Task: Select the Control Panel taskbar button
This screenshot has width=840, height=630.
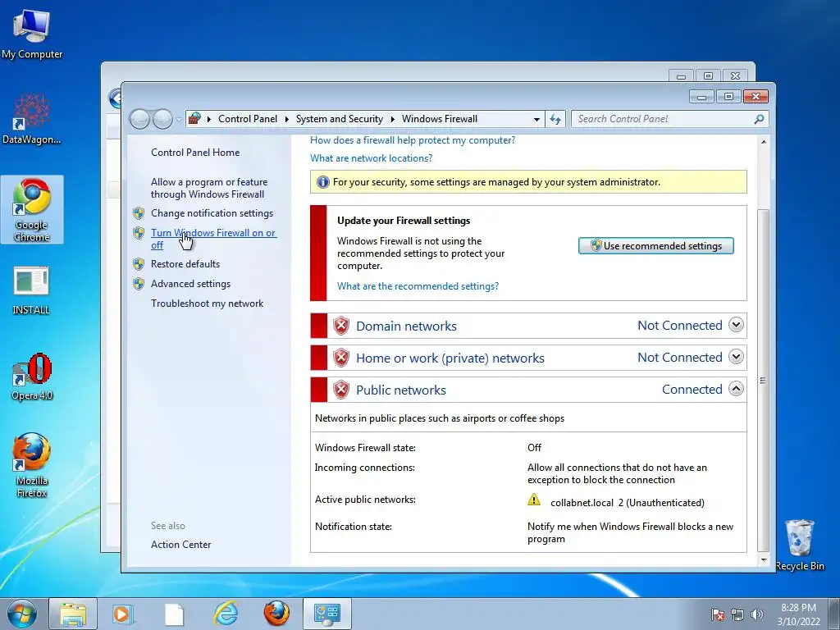Action: (x=327, y=614)
